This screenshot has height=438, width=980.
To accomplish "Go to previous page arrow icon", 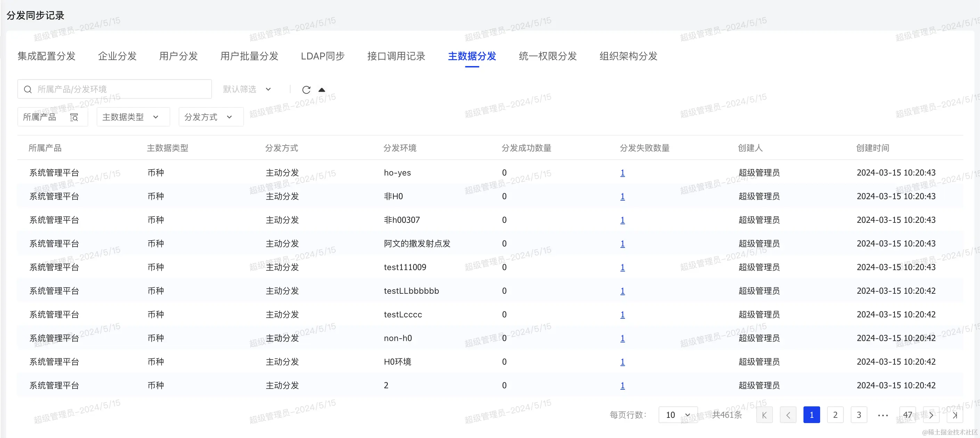I will coord(788,415).
